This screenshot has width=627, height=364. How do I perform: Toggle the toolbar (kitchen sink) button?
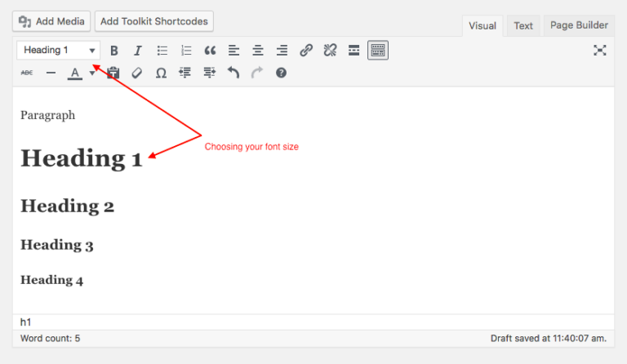pos(378,51)
